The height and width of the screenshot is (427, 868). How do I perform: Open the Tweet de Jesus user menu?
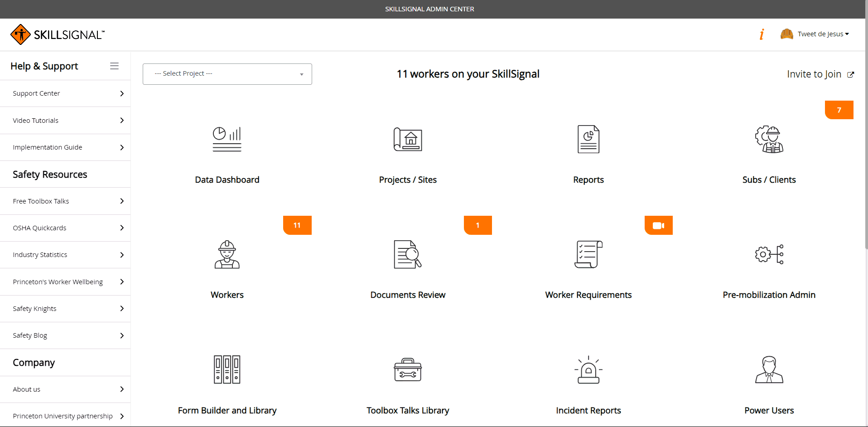[x=823, y=34]
